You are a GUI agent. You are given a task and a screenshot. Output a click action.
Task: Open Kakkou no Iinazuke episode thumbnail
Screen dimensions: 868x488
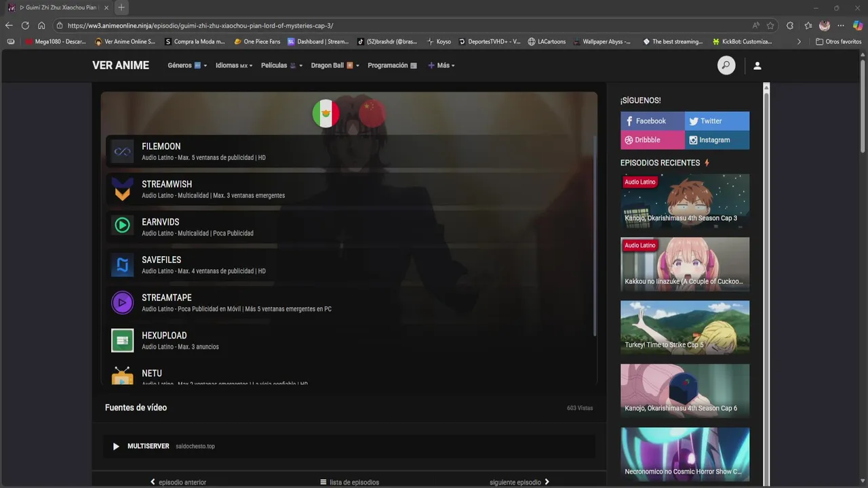[685, 264]
